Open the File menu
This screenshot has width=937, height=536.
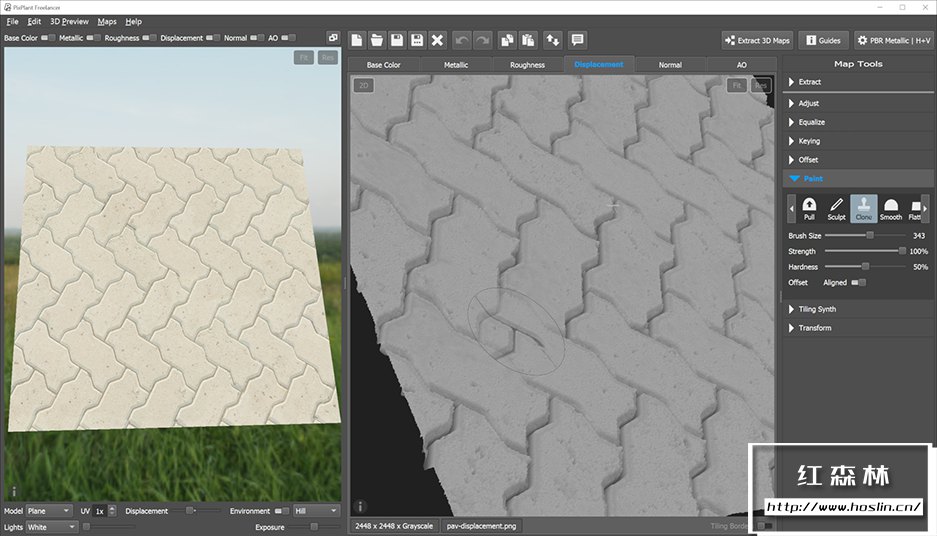[13, 22]
